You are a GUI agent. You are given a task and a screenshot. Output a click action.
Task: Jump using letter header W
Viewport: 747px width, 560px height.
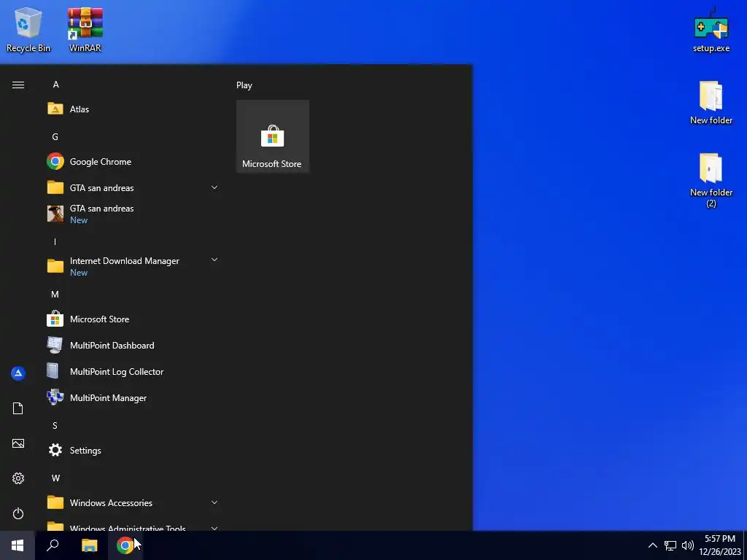[x=55, y=478]
